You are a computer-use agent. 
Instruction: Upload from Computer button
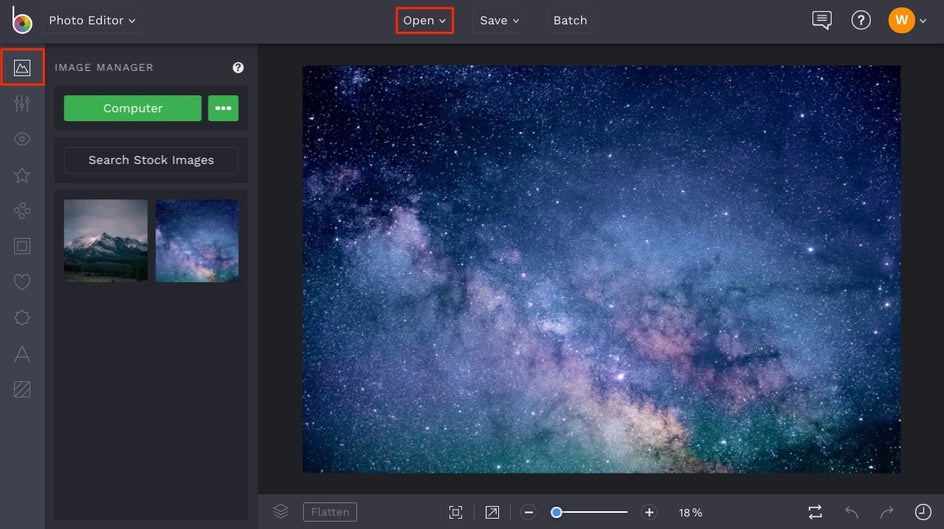tap(132, 108)
